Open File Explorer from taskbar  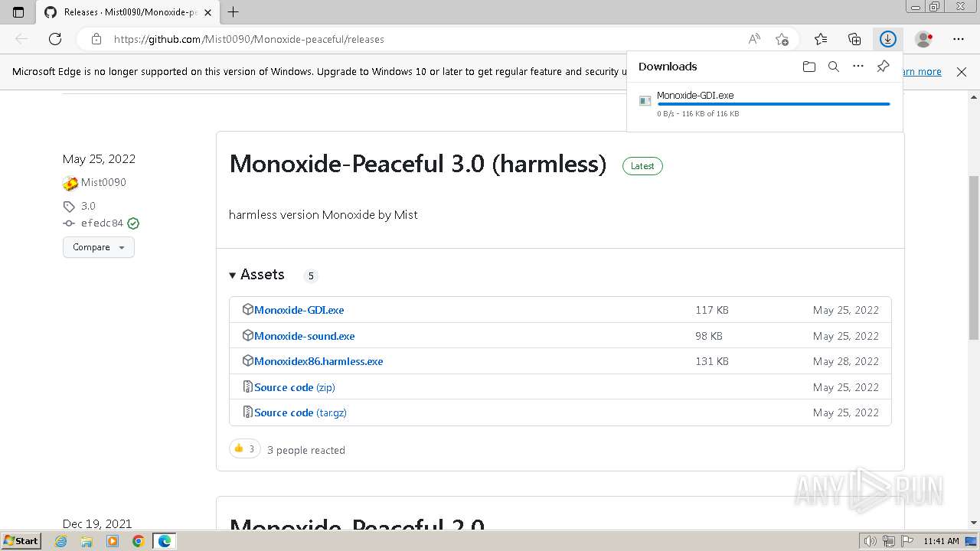[87, 541]
